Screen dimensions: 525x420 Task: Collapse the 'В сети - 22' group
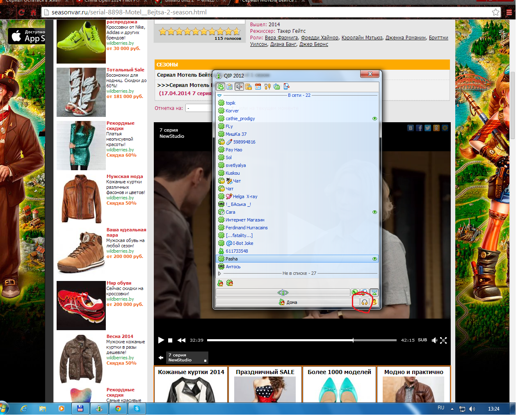[219, 95]
